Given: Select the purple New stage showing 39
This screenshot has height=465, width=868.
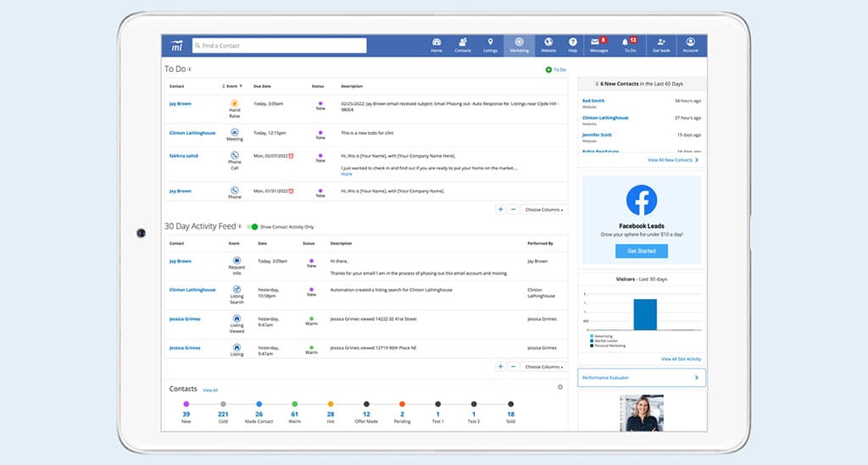Looking at the screenshot, I should point(186,413).
